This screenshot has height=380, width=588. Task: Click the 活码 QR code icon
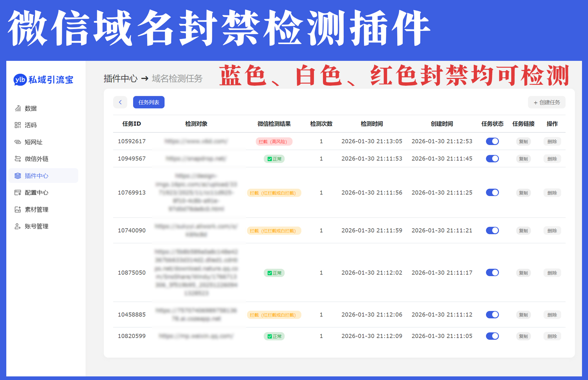click(18, 125)
